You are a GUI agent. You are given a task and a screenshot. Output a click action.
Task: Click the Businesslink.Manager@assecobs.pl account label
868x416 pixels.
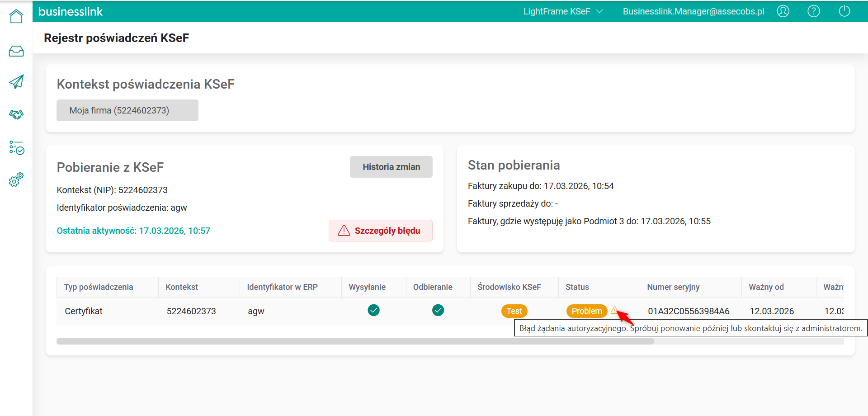point(693,11)
